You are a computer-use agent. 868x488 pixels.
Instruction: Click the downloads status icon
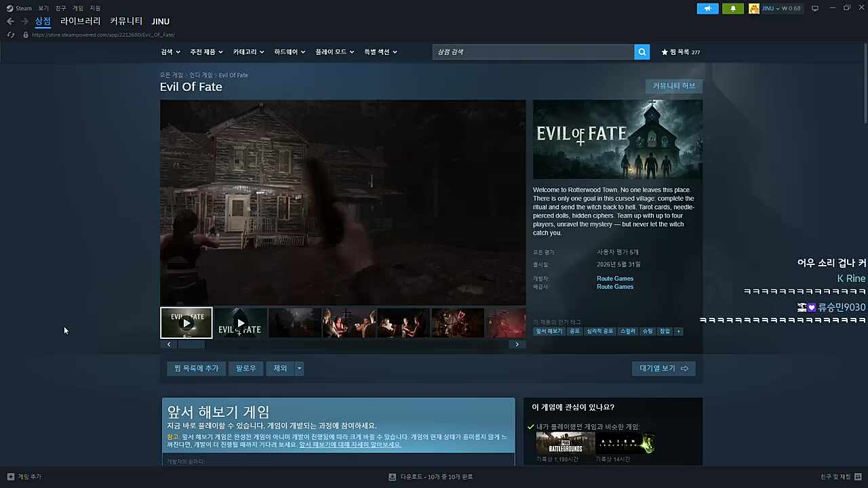[x=392, y=476]
